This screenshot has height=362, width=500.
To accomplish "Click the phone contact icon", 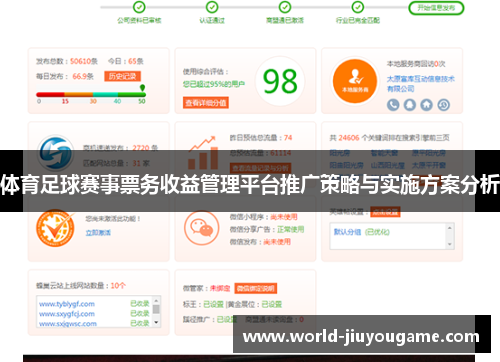I will 393,105.
